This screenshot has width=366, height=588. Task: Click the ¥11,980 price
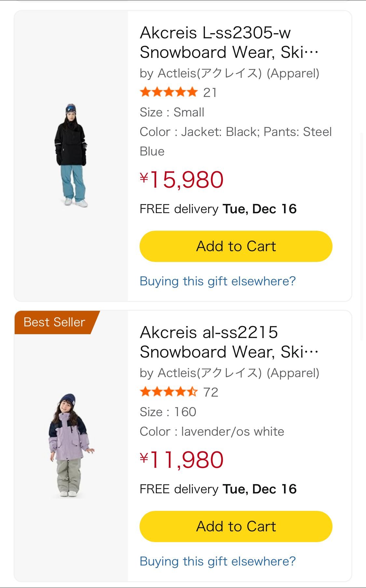pos(182,460)
